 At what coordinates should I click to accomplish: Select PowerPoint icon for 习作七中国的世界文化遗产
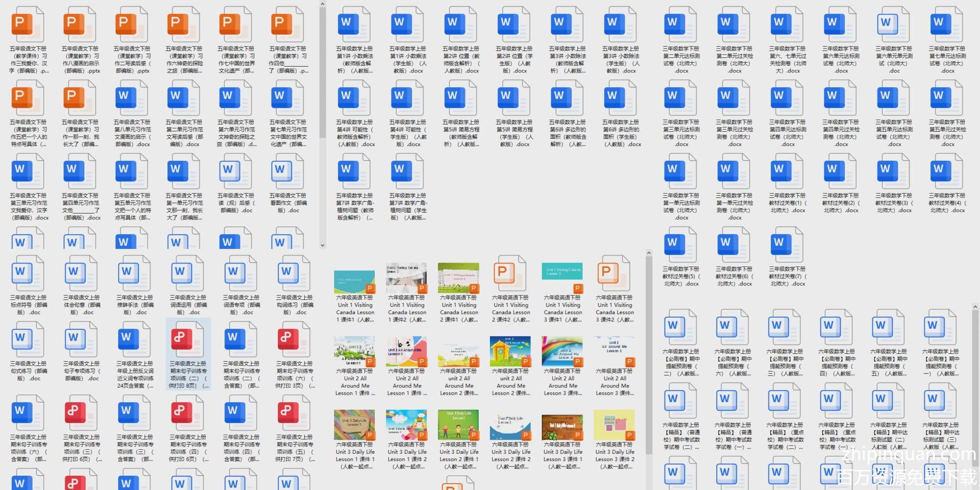click(x=236, y=24)
